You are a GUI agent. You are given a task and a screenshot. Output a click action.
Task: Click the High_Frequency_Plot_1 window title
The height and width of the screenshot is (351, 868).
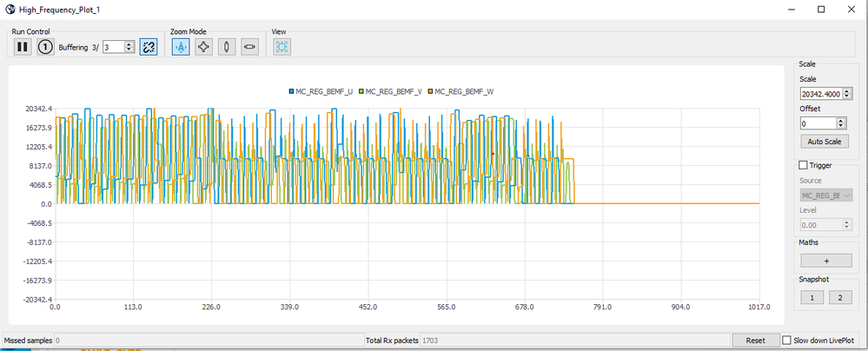(x=60, y=10)
